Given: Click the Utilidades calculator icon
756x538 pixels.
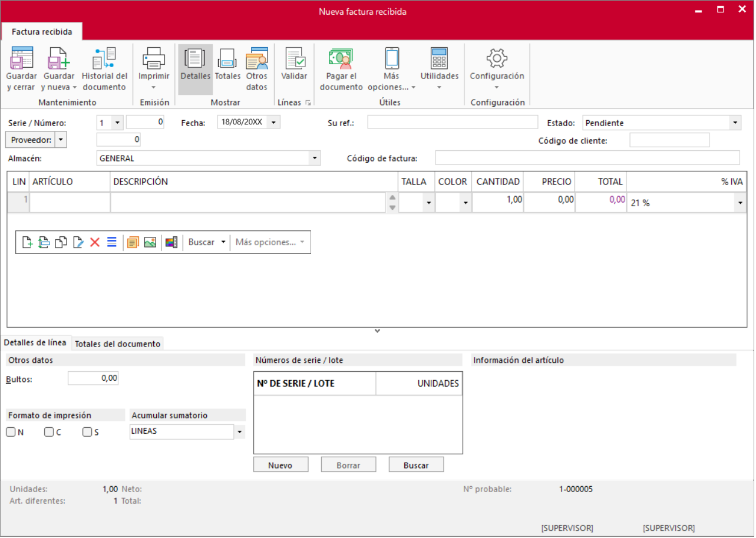Looking at the screenshot, I should pyautogui.click(x=439, y=58).
